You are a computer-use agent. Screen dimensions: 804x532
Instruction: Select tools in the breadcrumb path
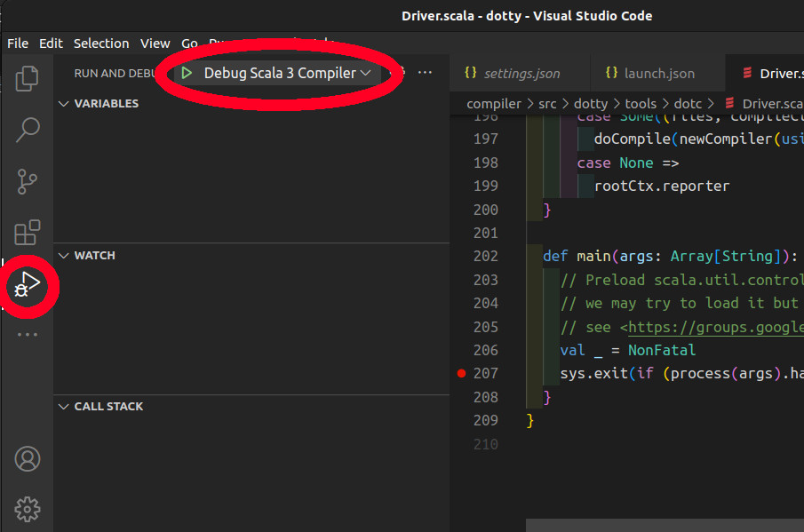[x=641, y=102]
